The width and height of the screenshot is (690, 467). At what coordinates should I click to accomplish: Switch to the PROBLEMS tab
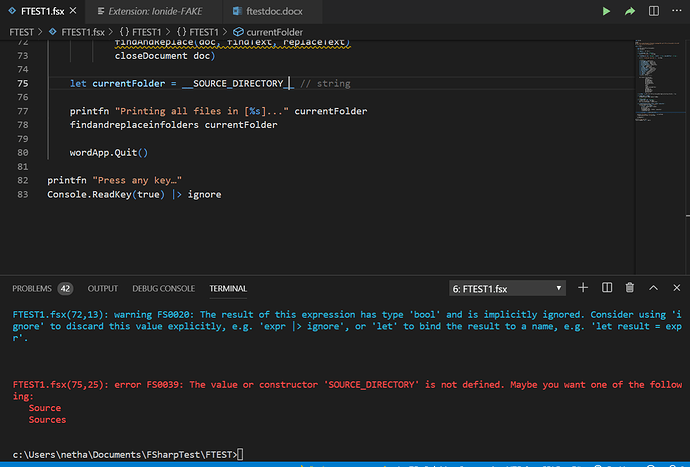point(32,289)
